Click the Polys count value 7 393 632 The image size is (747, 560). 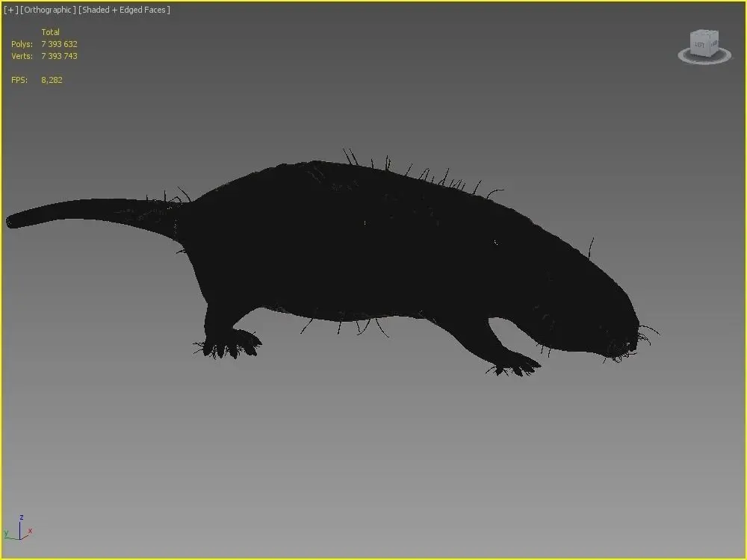[59, 44]
